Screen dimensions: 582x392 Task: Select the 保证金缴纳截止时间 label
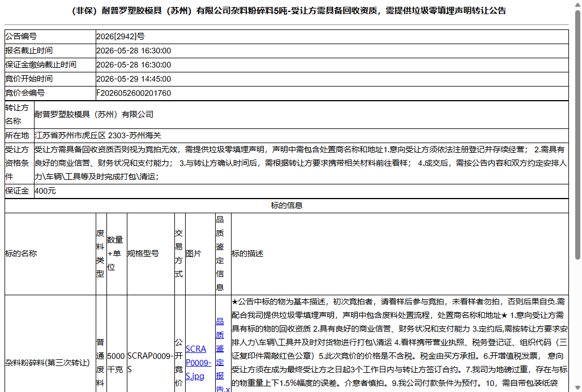40,64
